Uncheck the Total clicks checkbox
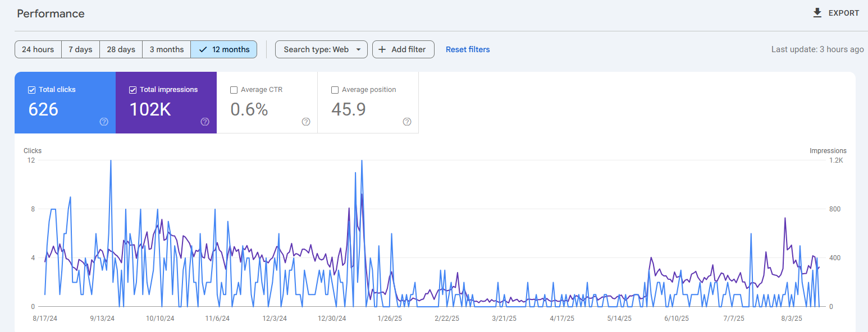The width and height of the screenshot is (868, 332). click(31, 90)
